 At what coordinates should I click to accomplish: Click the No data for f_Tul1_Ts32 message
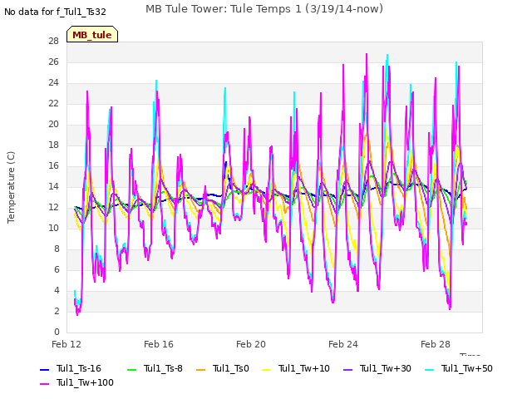point(55,12)
